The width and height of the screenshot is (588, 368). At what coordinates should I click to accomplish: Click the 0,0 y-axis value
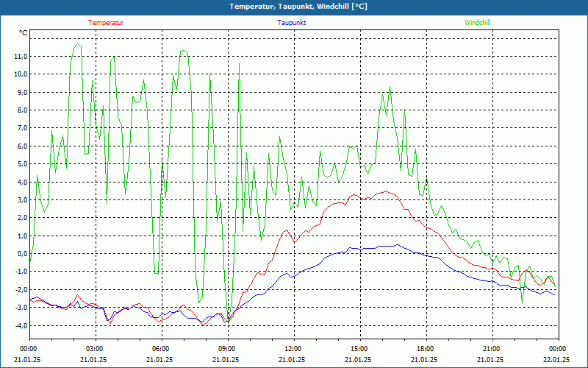tap(22, 254)
